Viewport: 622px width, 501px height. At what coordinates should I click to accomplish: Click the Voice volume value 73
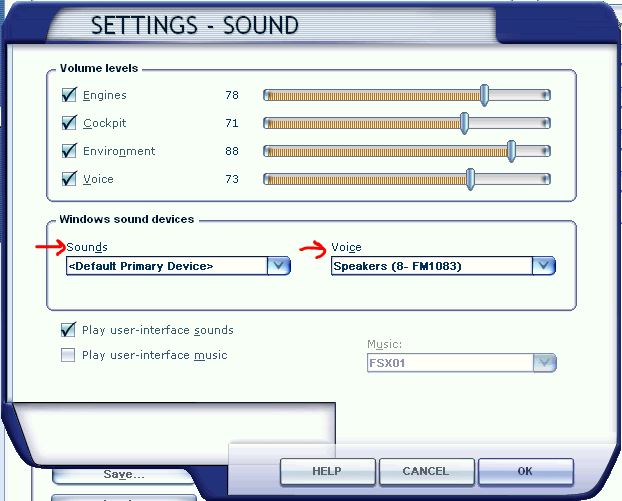pyautogui.click(x=232, y=179)
